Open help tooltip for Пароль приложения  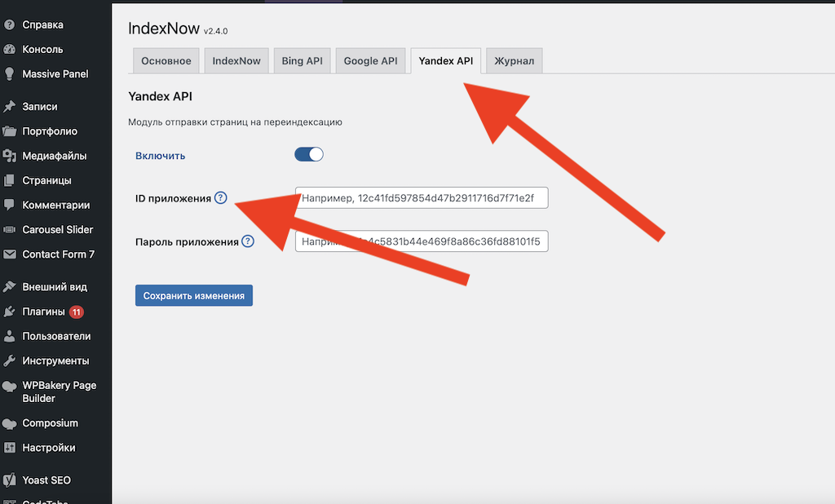pos(248,241)
